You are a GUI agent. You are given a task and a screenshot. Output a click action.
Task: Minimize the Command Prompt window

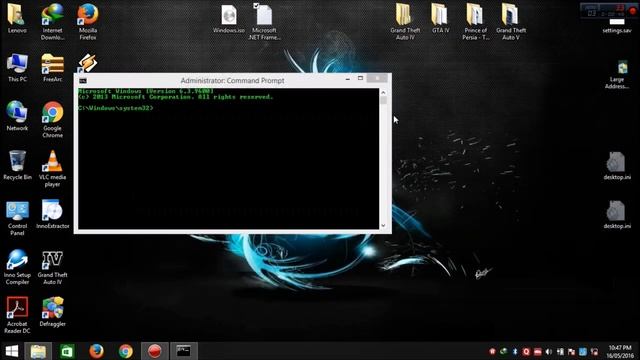tap(348, 79)
